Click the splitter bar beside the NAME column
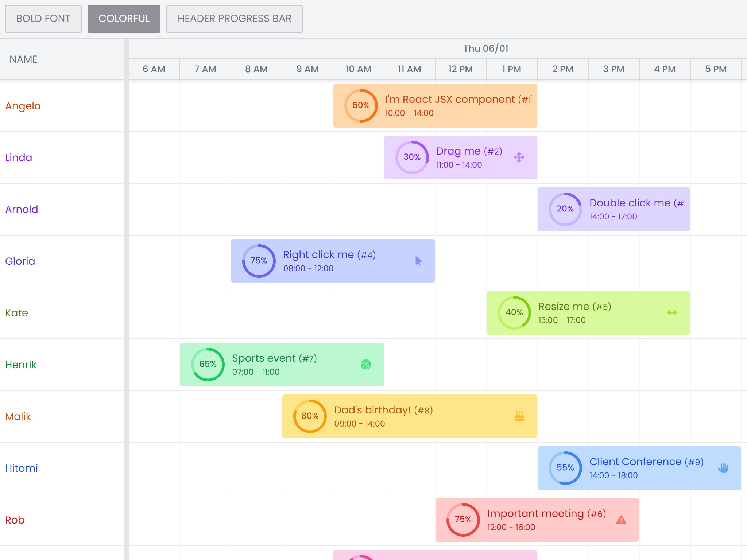Image resolution: width=747 pixels, height=560 pixels. tap(127, 299)
